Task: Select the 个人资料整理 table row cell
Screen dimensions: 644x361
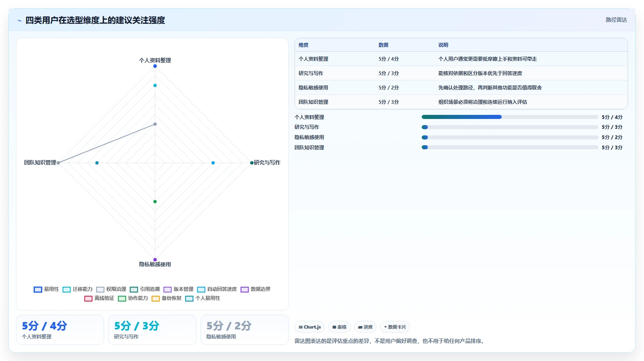Action: point(313,59)
